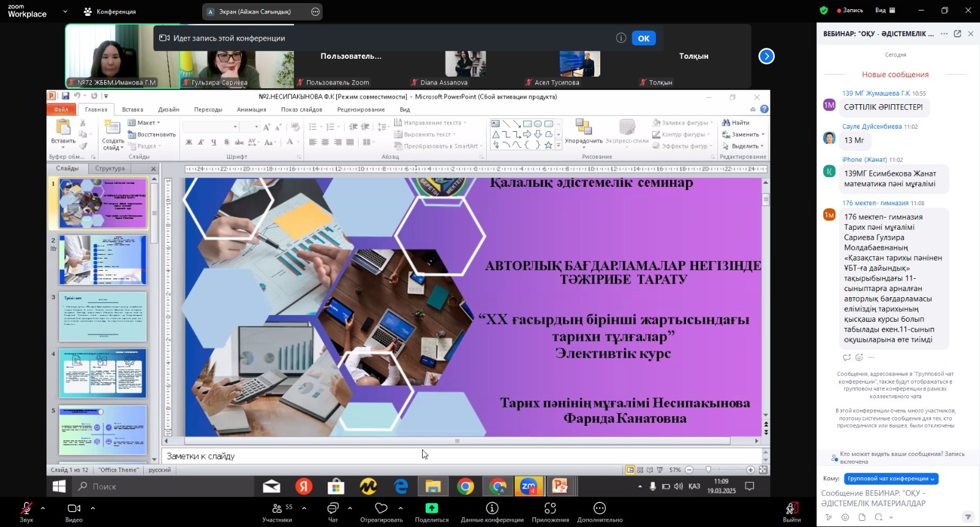Viewport: 980px width, 527px height.
Task: Click the emoji icon in chat input
Action: pos(845,517)
